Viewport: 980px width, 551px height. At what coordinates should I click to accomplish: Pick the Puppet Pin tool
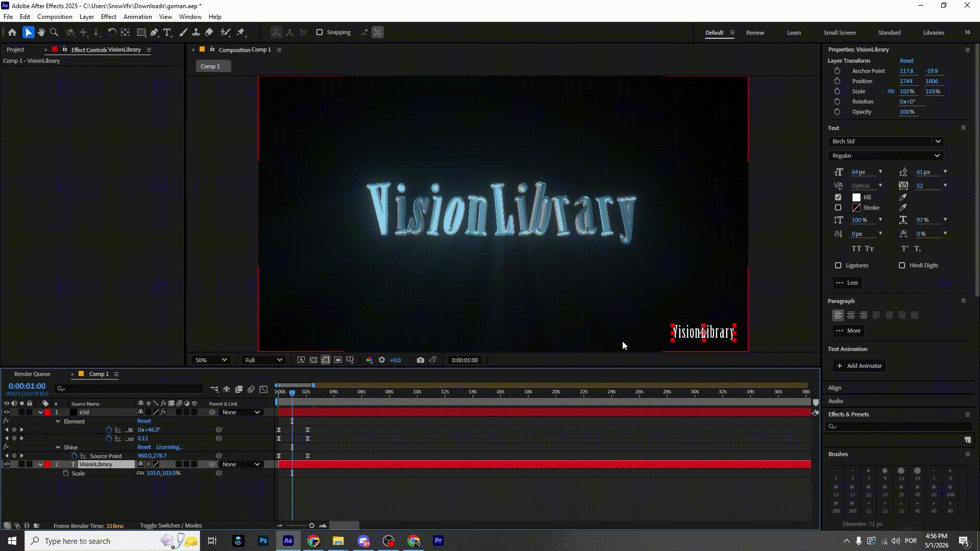pyautogui.click(x=241, y=32)
